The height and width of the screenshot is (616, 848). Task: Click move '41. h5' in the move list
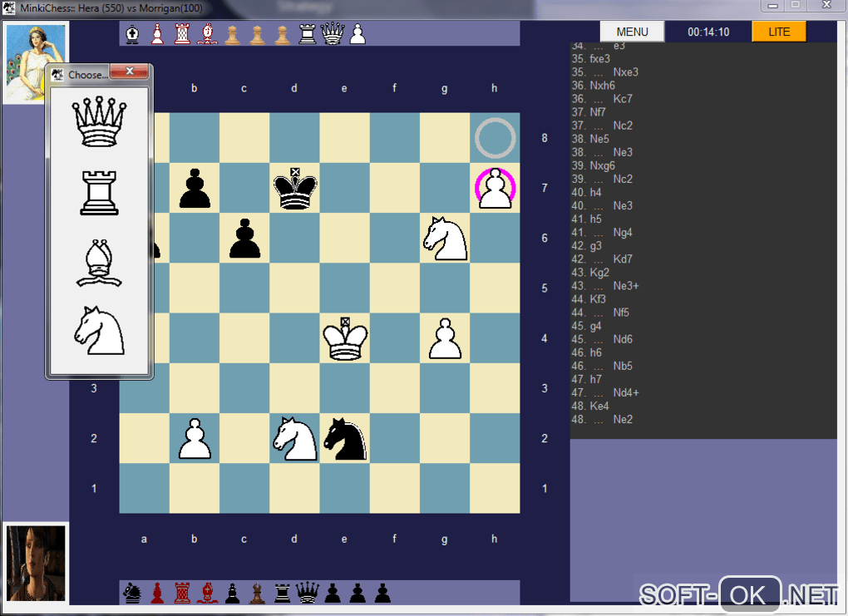coord(586,219)
